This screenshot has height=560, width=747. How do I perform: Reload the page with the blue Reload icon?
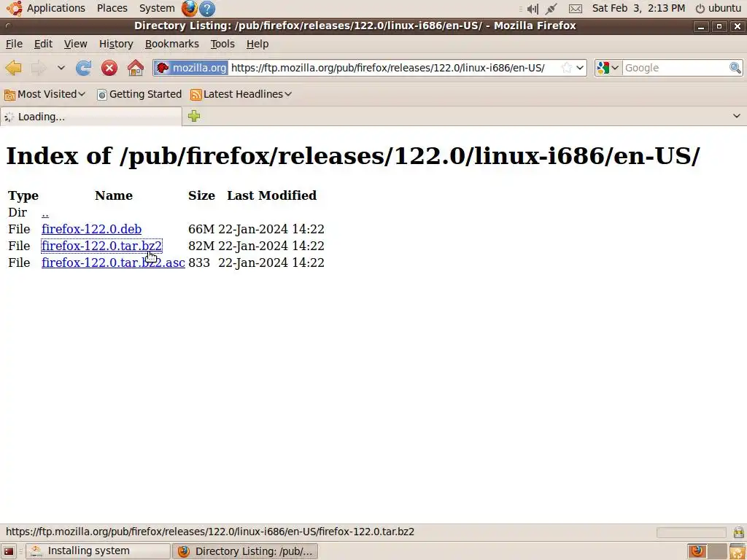point(84,68)
